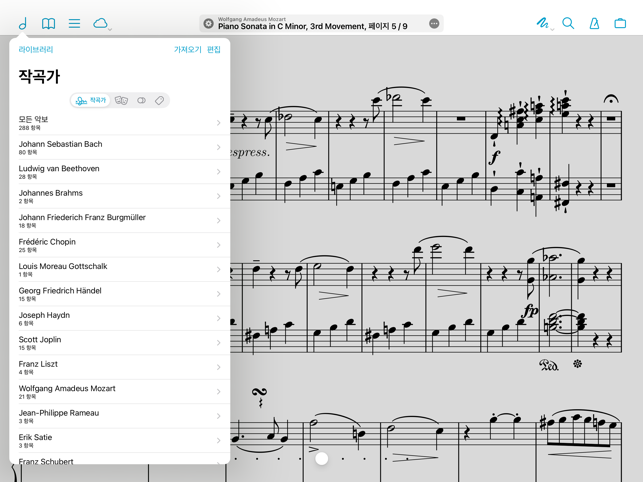Expand chevron for 모든 악보 row

click(219, 123)
